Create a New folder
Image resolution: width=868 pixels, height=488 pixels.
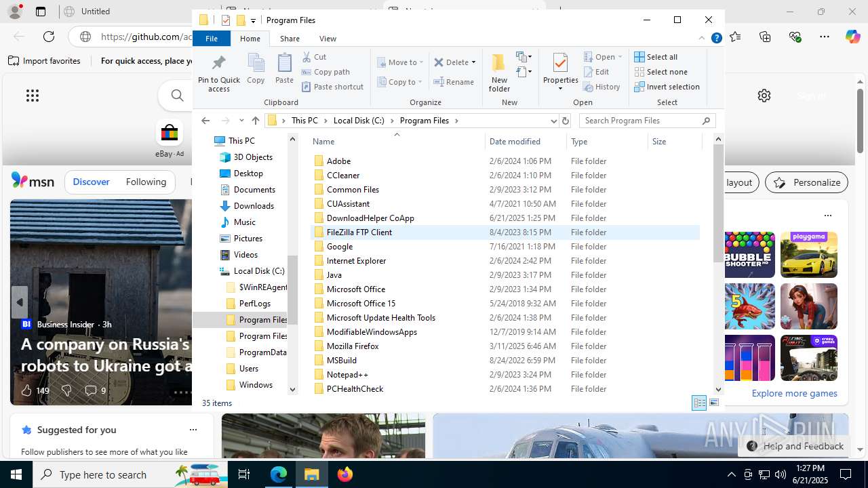click(x=499, y=73)
